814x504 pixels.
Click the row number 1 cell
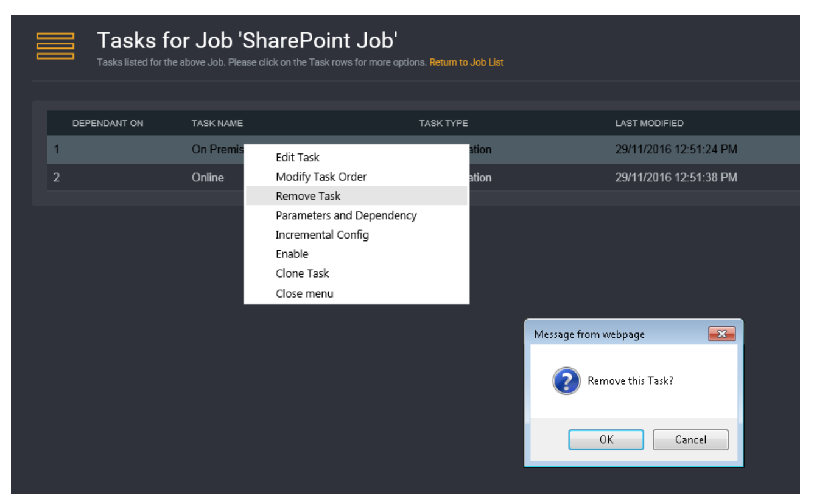tap(57, 149)
